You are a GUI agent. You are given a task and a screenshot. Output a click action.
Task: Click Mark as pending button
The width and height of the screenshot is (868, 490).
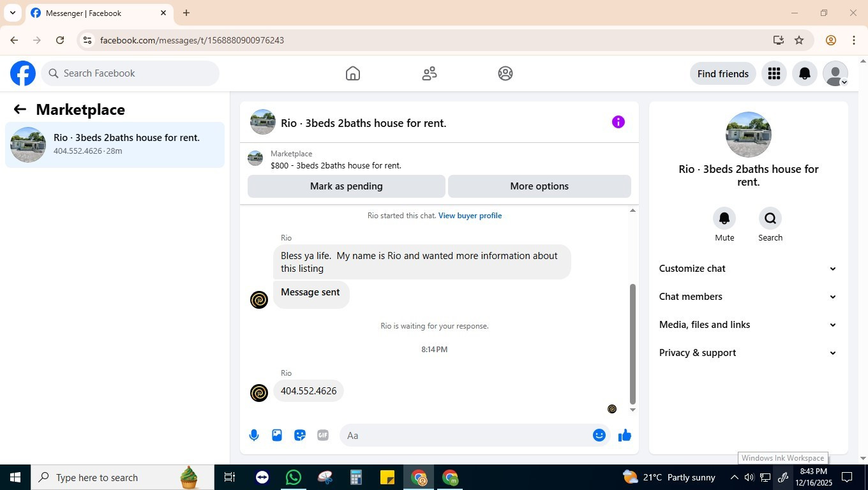(347, 186)
